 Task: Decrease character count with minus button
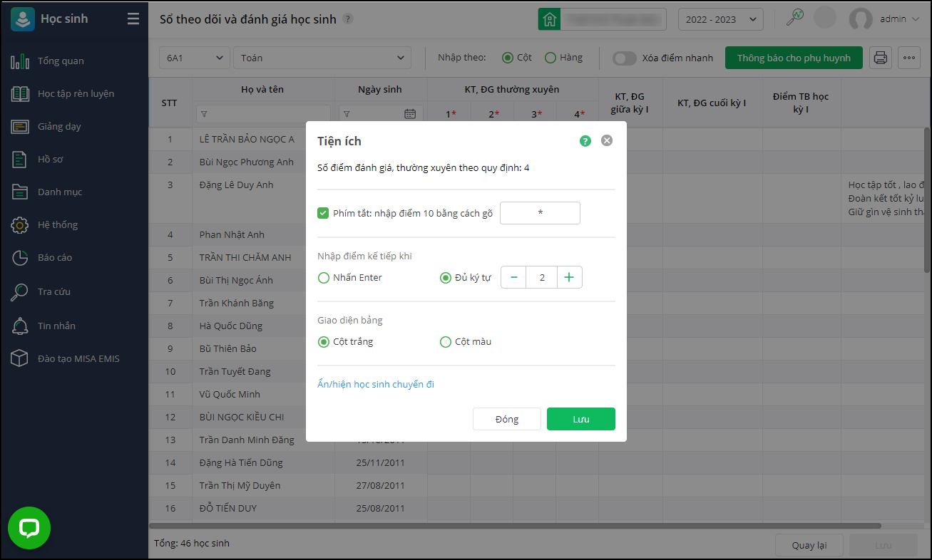[513, 277]
